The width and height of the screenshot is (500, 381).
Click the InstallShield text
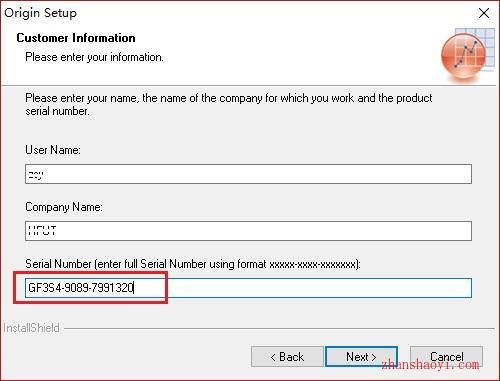pos(31,328)
